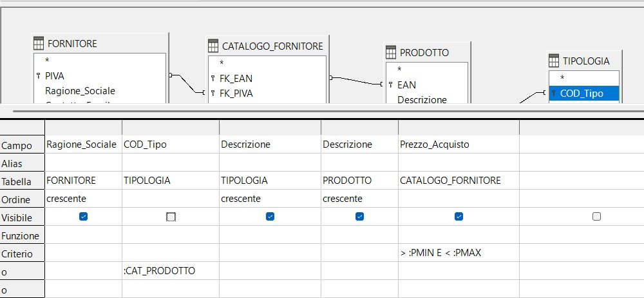
Task: Open Funzione cell for Prezzo_Acquisto column
Action: pyautogui.click(x=459, y=235)
